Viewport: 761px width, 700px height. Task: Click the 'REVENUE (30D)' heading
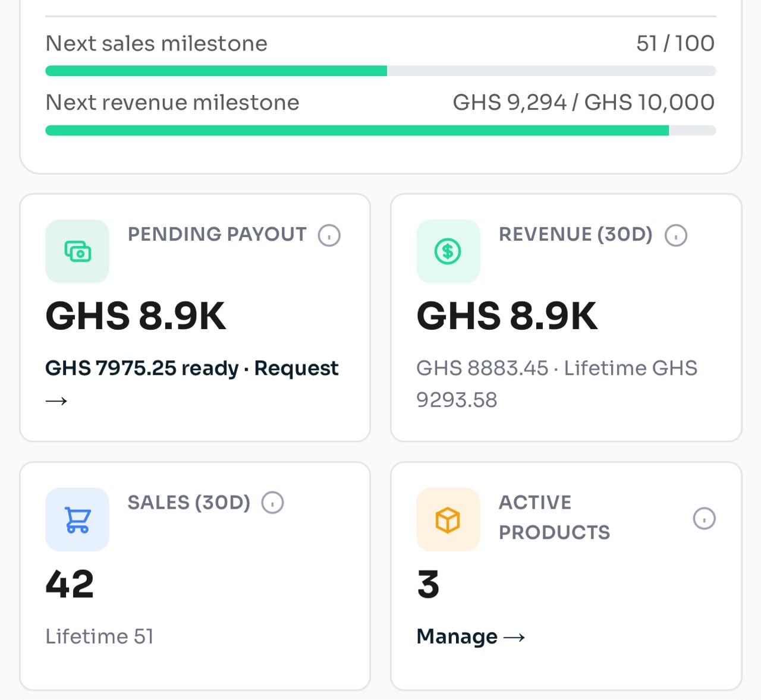[576, 234]
